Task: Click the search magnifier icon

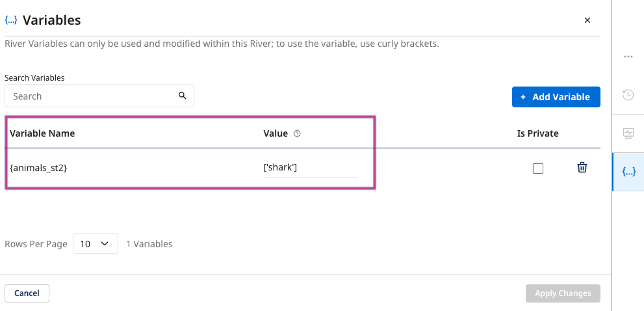Action: coord(183,96)
